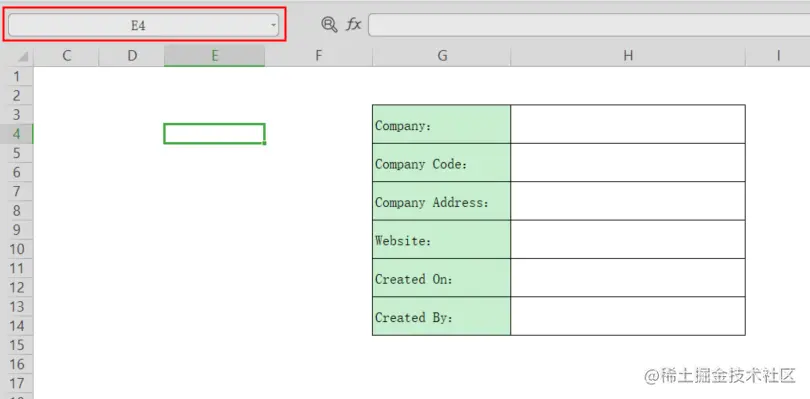Click the "Created On:" label cell

(442, 278)
